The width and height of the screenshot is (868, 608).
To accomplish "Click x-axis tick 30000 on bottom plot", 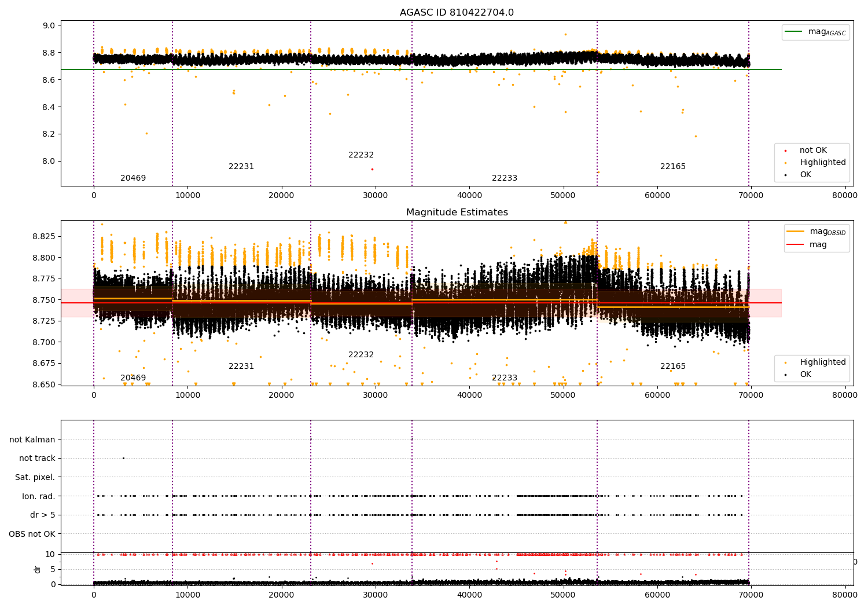I will coord(376,595).
